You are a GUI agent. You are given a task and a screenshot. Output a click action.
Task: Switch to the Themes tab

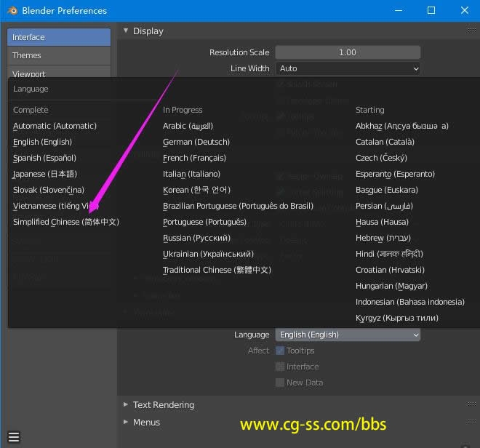59,55
